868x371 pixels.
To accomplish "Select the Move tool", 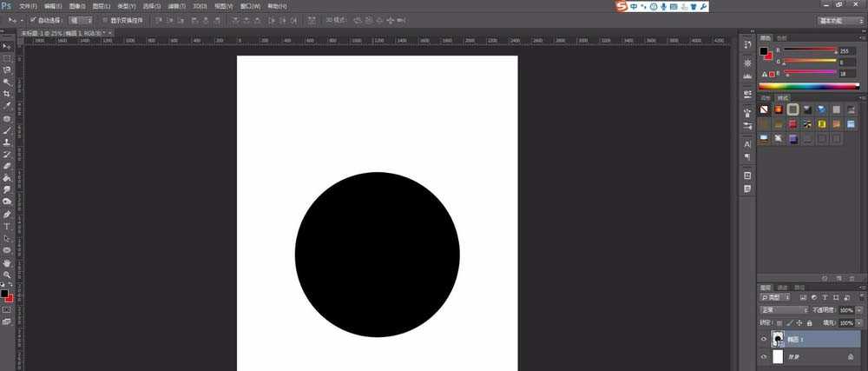I will pyautogui.click(x=7, y=46).
